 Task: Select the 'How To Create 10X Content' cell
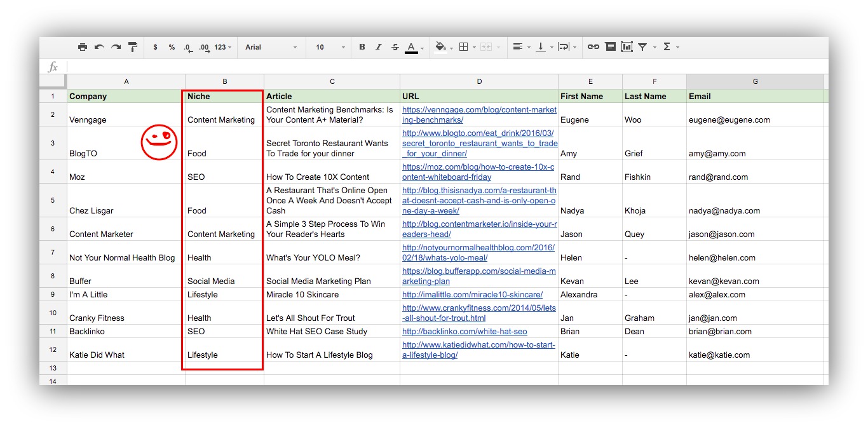coord(332,172)
